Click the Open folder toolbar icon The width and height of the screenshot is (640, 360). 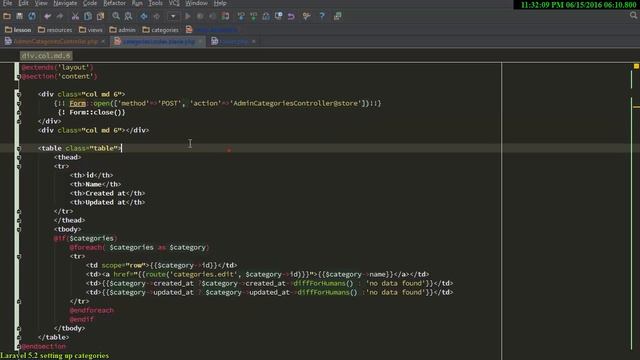pos(7,16)
